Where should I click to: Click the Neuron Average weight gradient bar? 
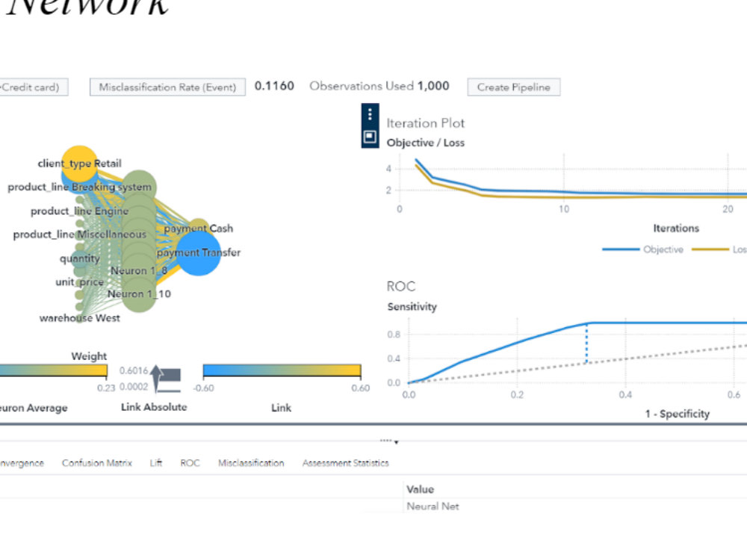point(53,370)
